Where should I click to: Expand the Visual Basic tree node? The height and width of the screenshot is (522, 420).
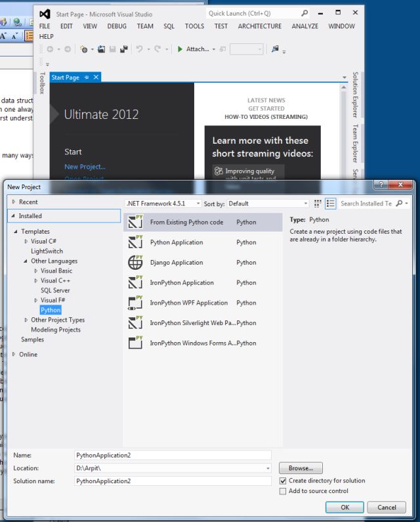[x=36, y=271]
